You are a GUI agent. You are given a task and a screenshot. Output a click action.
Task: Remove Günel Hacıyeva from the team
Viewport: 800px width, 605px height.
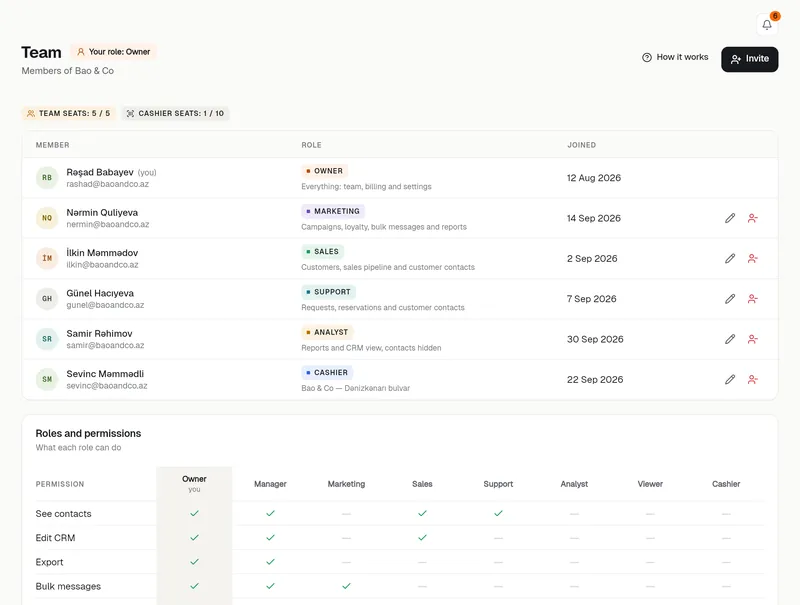pyautogui.click(x=753, y=299)
